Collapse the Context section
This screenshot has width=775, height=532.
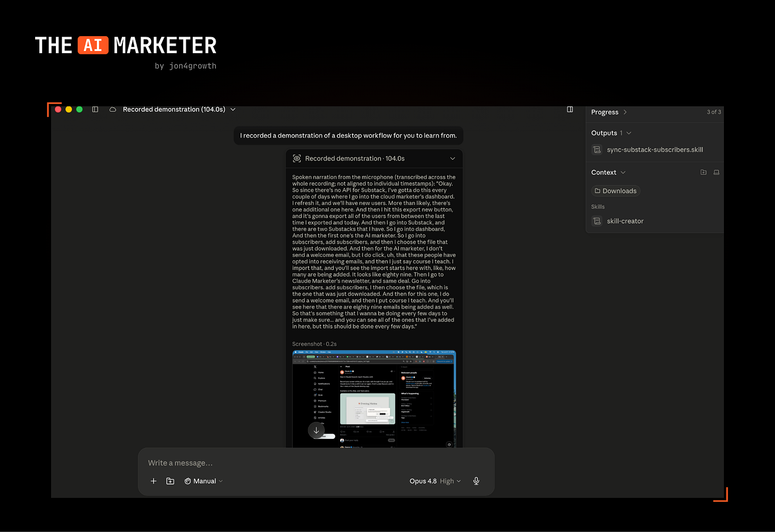click(x=608, y=172)
